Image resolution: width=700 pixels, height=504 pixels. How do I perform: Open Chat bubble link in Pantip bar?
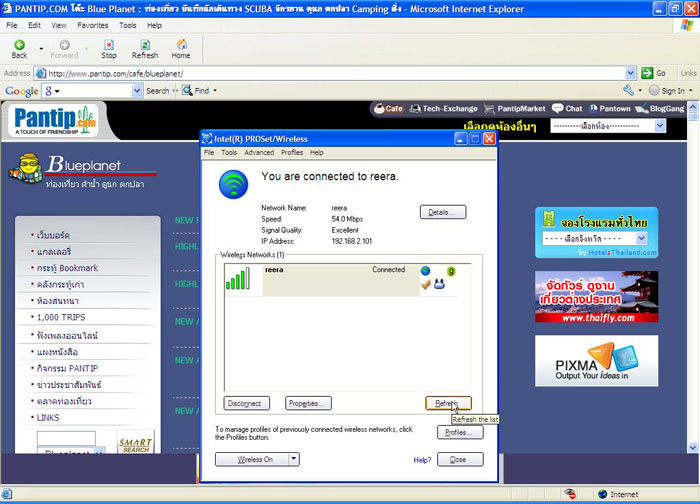(567, 108)
